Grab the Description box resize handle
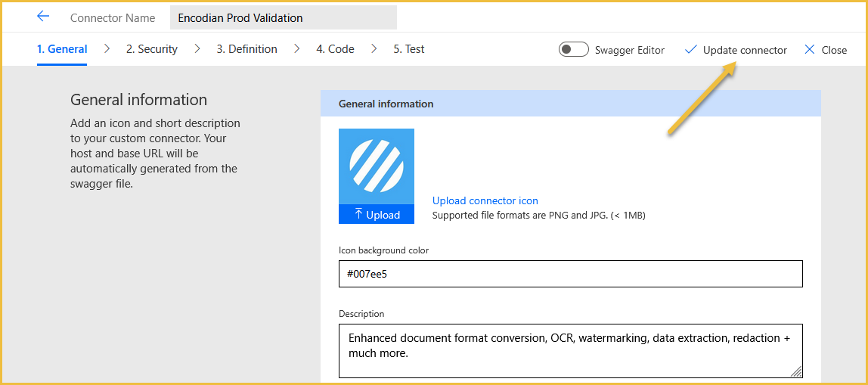The height and width of the screenshot is (385, 868). pos(795,371)
